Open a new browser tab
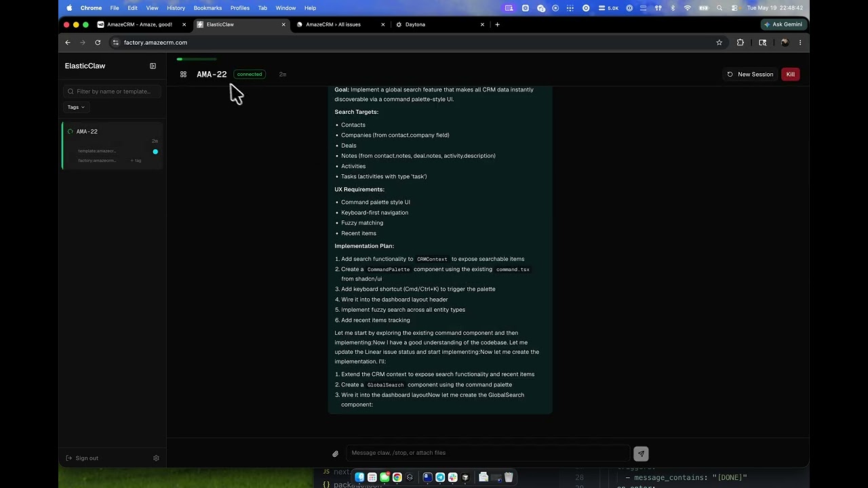This screenshot has width=868, height=488. tap(497, 24)
